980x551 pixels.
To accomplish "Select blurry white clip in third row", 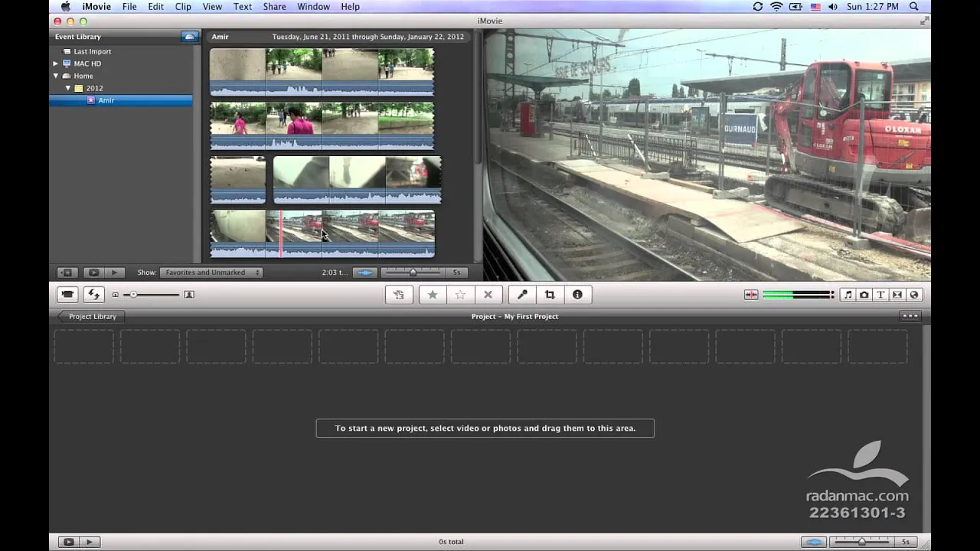I will tap(357, 180).
